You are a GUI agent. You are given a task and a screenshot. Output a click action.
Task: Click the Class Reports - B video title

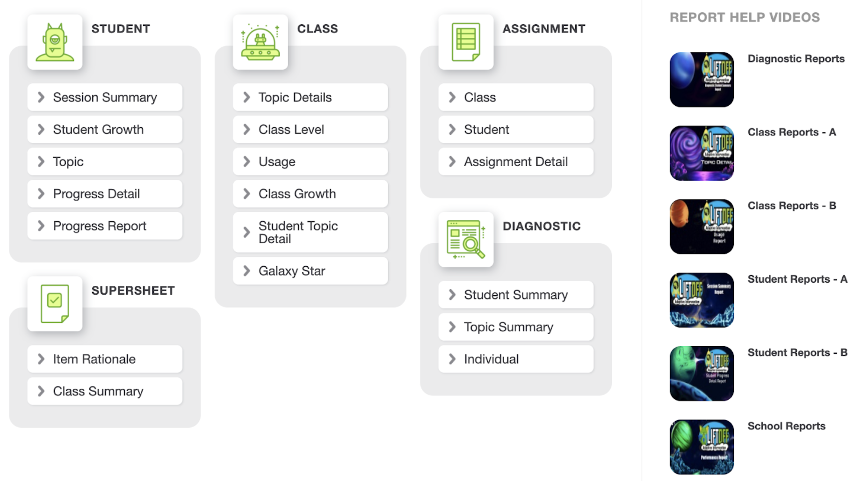click(x=792, y=205)
